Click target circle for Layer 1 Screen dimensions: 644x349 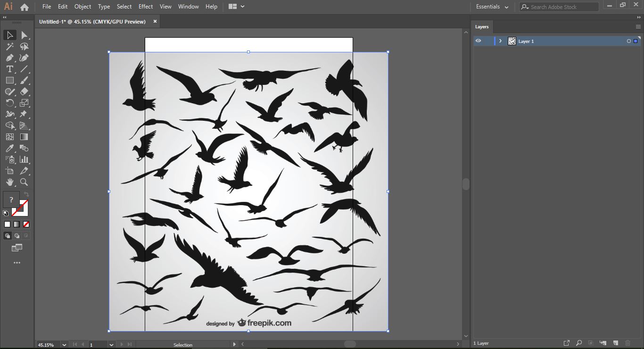point(628,42)
